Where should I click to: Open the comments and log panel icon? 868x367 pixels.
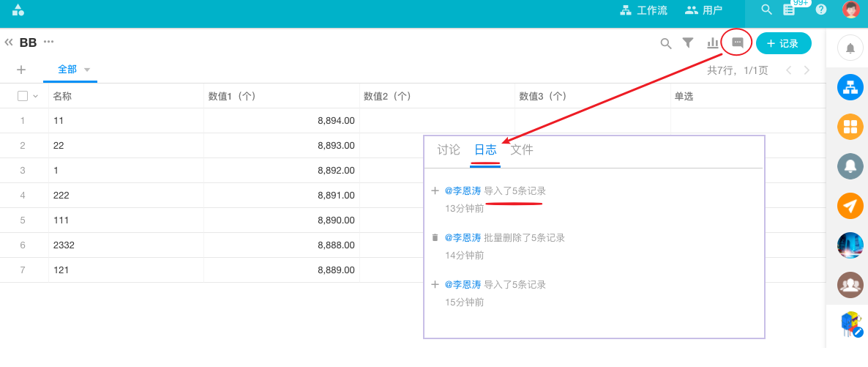click(x=737, y=43)
